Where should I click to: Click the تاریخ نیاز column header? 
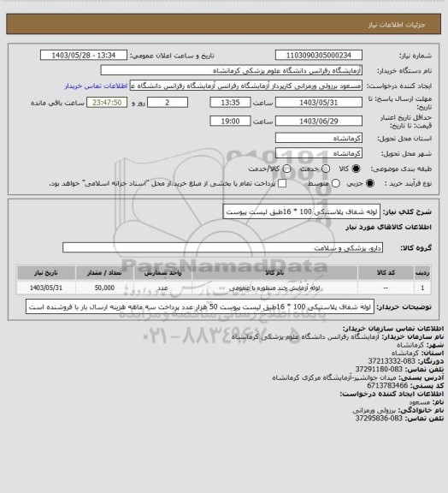(x=46, y=273)
